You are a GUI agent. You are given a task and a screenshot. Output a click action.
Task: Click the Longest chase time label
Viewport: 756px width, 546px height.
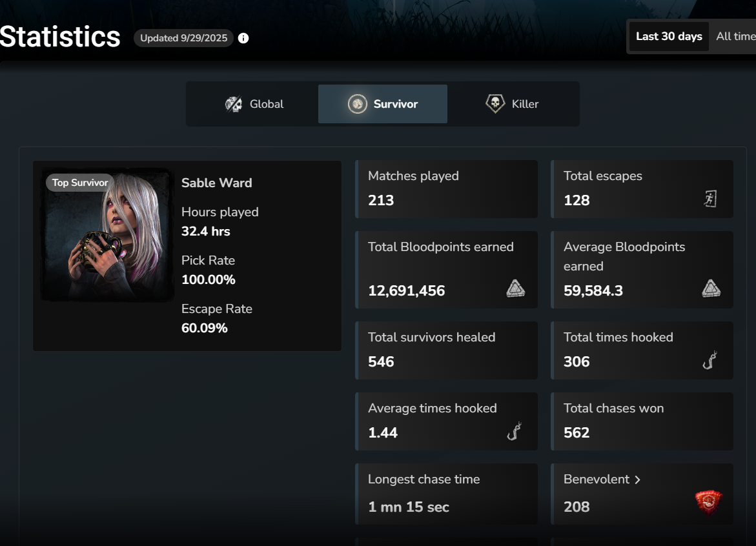click(x=424, y=480)
